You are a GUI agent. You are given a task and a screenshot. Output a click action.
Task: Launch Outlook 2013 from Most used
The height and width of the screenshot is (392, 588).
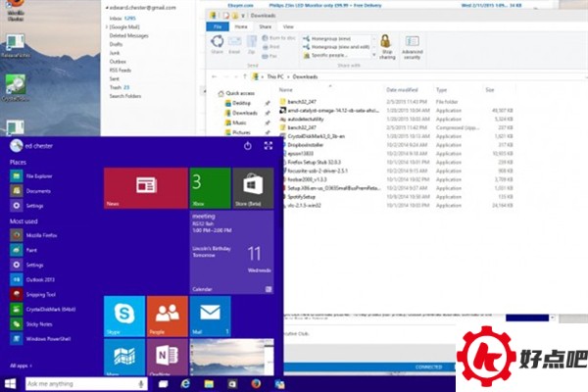32,279
